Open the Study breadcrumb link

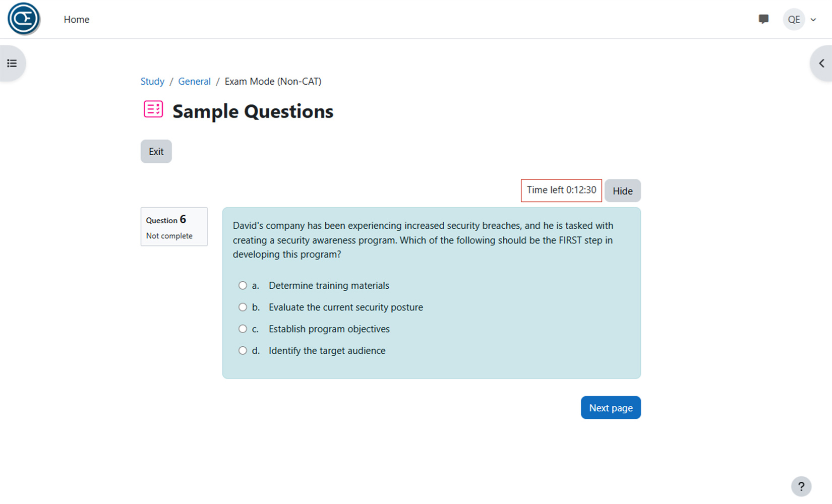pyautogui.click(x=152, y=81)
